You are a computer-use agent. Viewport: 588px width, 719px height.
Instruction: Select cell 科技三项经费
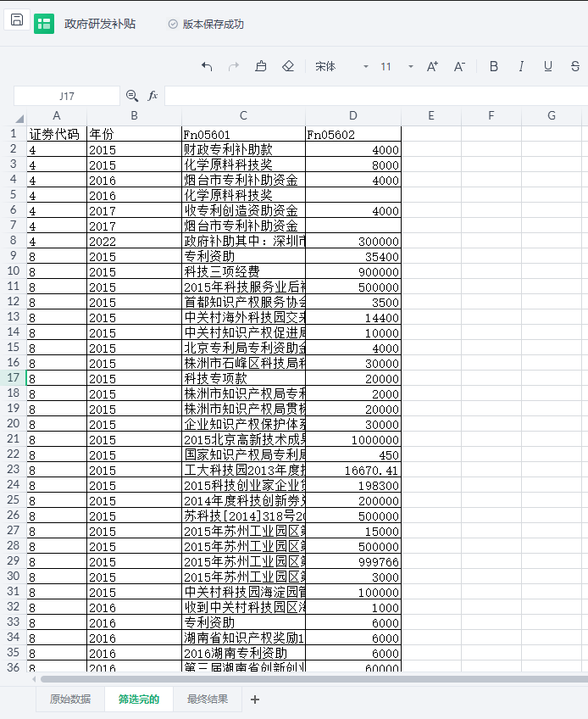click(x=243, y=271)
